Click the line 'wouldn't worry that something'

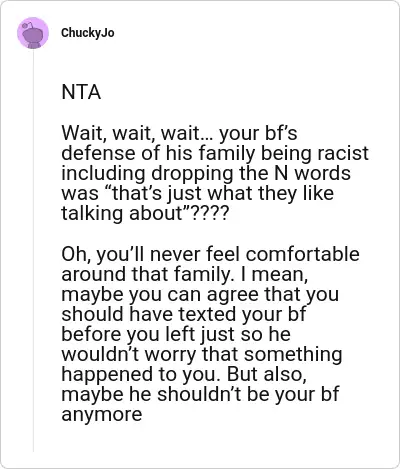[202, 354]
